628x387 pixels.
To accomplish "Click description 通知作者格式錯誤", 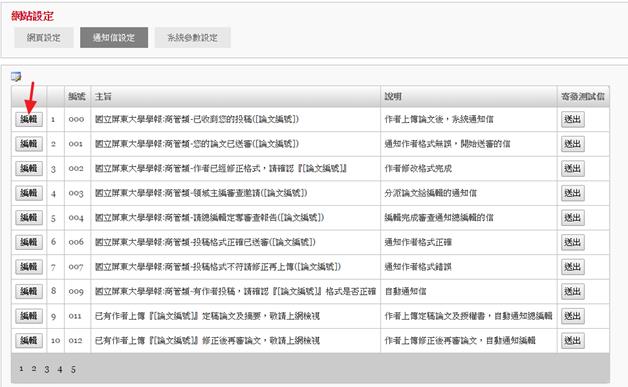I will [x=418, y=267].
